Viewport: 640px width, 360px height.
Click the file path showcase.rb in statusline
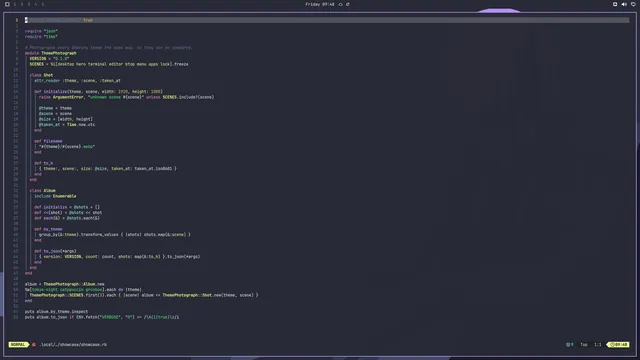point(73,344)
